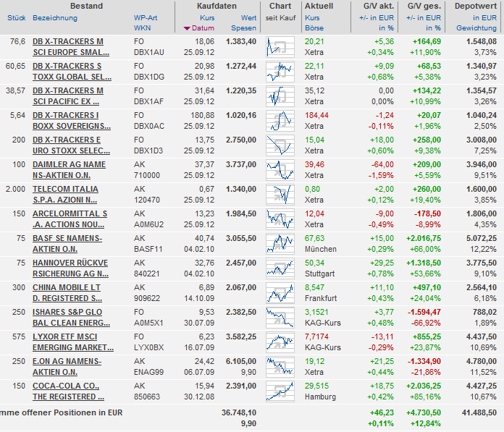Image resolution: width=504 pixels, height=432 pixels.
Task: Select Hannover Rück exchange Stuttgart
Action: coord(320,274)
